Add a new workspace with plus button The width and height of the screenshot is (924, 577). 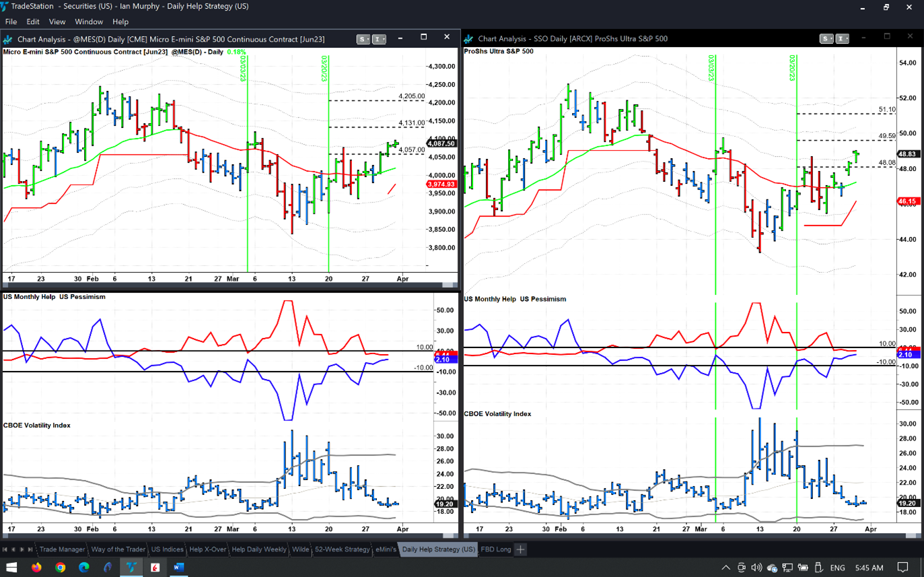(520, 549)
